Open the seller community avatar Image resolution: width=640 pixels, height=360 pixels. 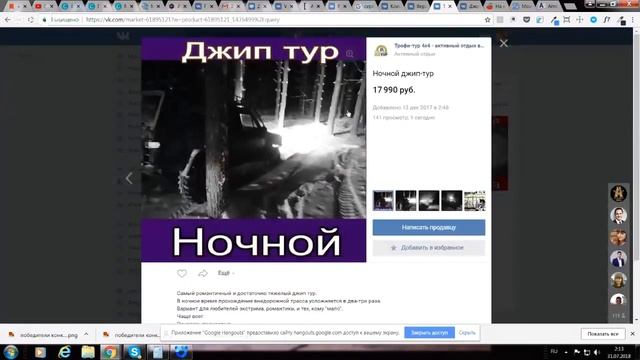coord(381,50)
